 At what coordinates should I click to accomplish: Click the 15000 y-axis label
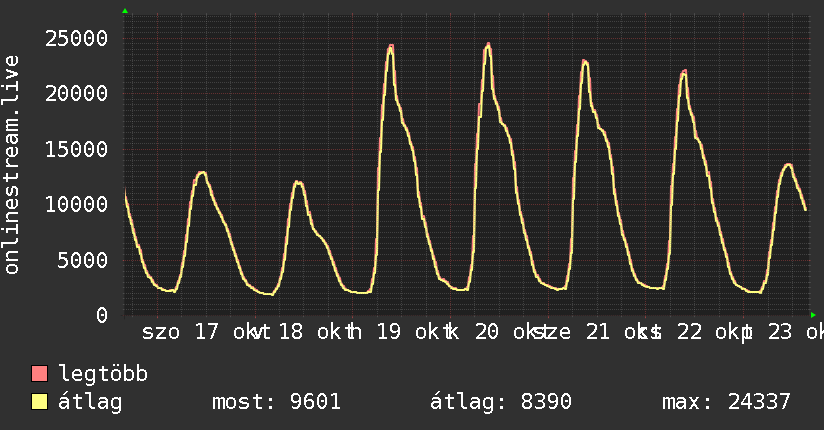pos(76,149)
